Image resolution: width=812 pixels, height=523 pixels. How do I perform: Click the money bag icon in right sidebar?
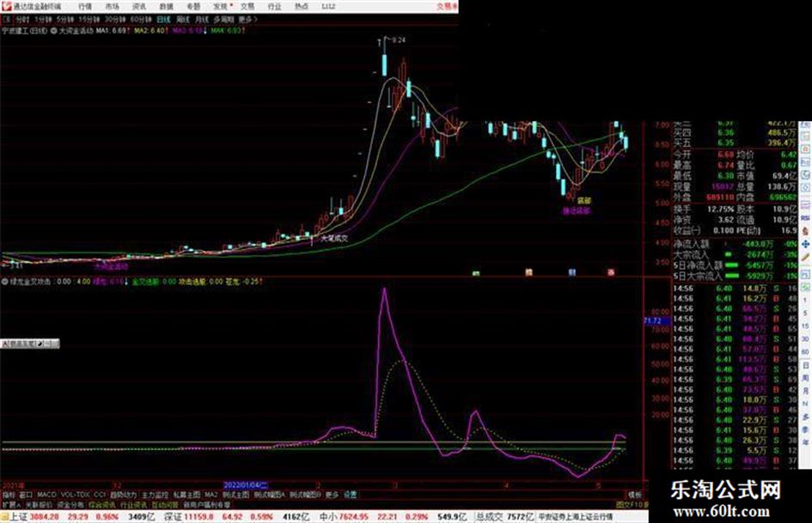tap(805, 230)
